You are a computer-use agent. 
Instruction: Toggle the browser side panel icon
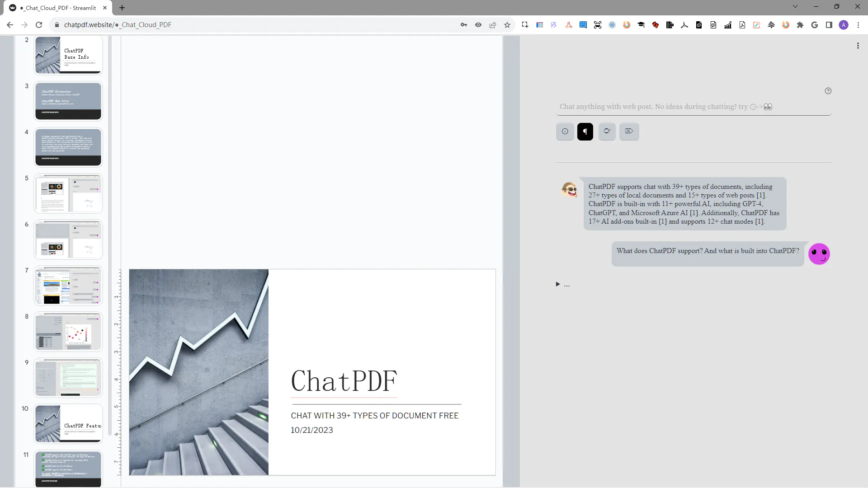[829, 25]
